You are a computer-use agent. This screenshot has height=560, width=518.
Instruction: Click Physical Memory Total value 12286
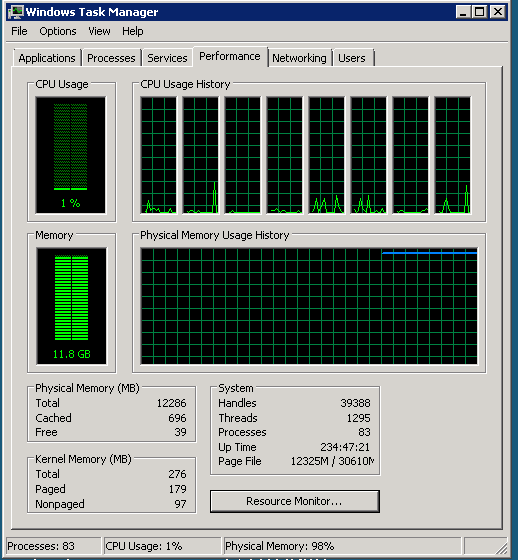coord(171,403)
